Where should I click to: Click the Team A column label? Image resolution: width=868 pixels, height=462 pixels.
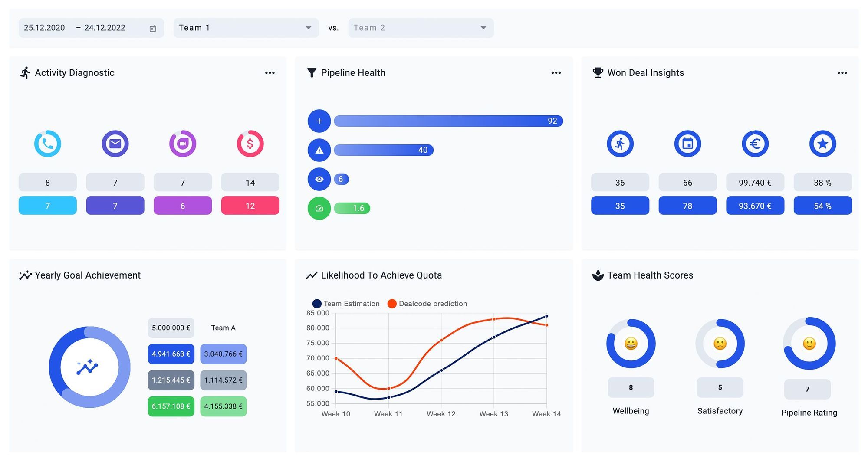coord(223,328)
